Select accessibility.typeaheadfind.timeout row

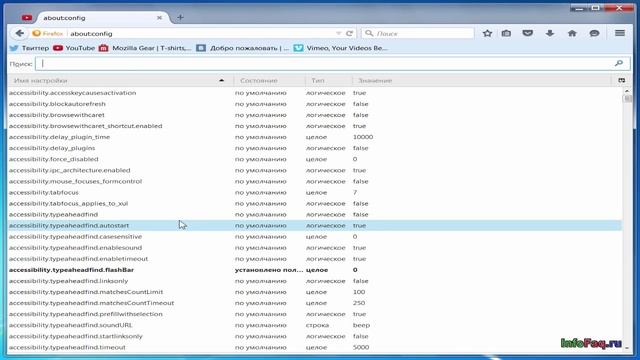click(315, 347)
